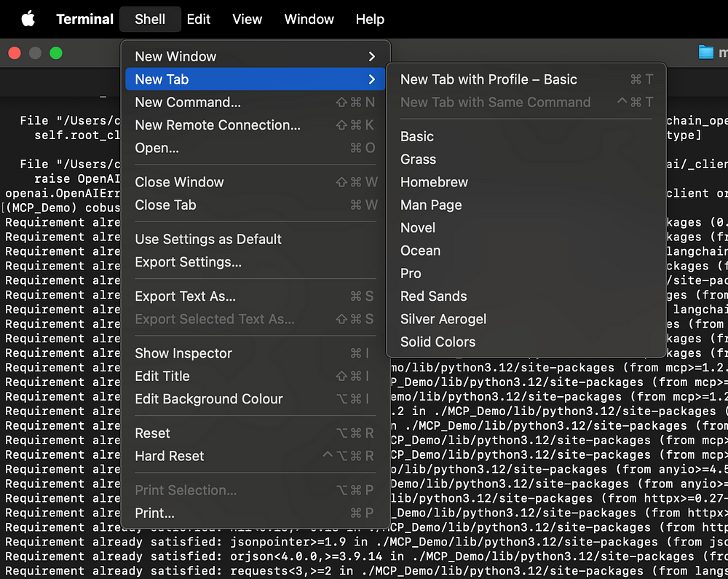
Task: Choose the Ocean terminal profile
Action: click(x=420, y=251)
